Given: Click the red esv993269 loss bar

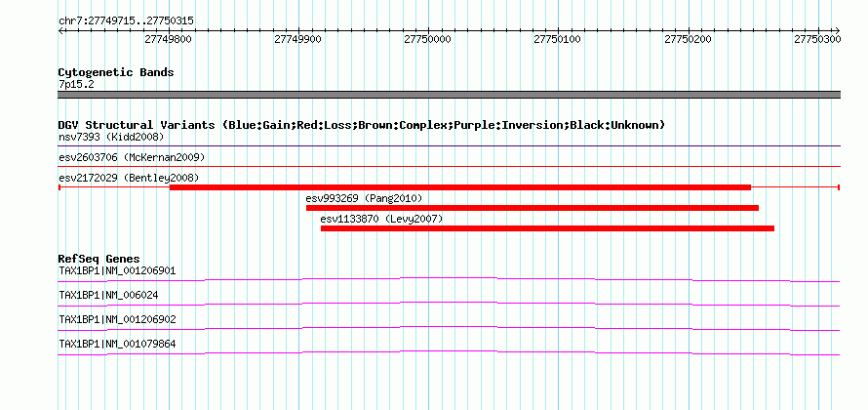Looking at the screenshot, I should pos(532,208).
